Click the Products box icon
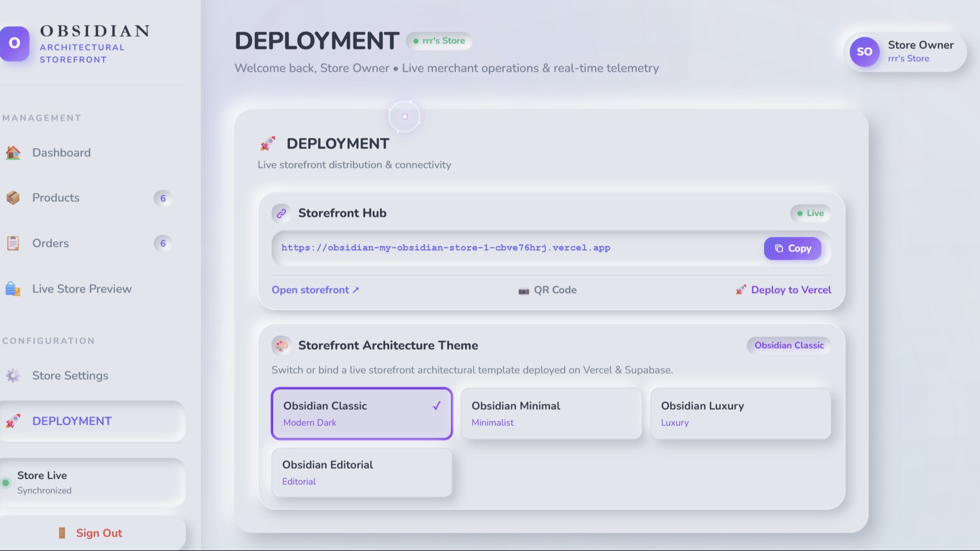980x551 pixels. (x=13, y=197)
